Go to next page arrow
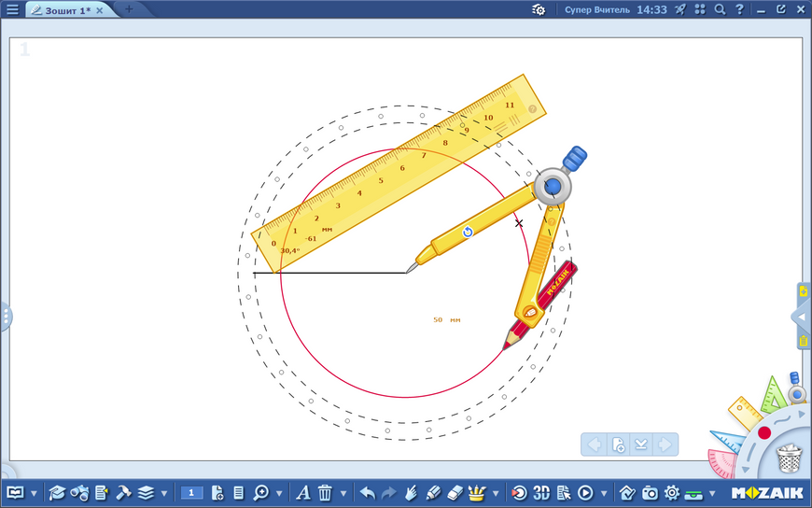Viewport: 812px width, 508px height. coord(665,444)
